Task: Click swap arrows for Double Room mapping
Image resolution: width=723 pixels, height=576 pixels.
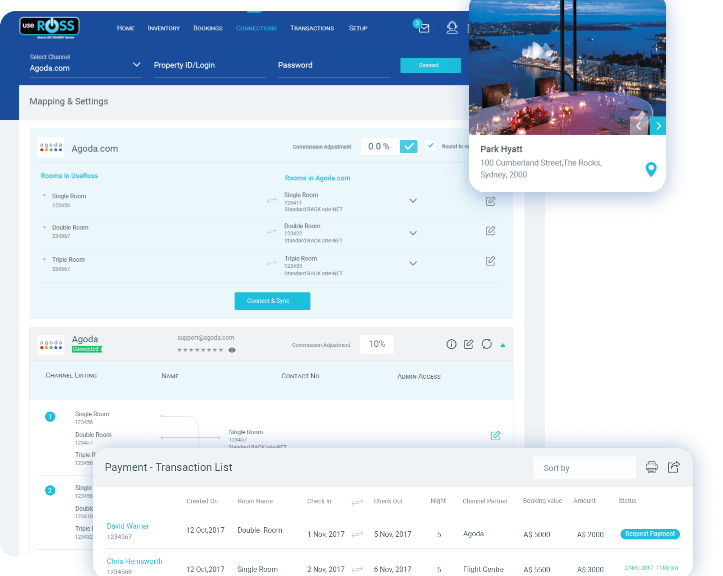Action: click(272, 232)
